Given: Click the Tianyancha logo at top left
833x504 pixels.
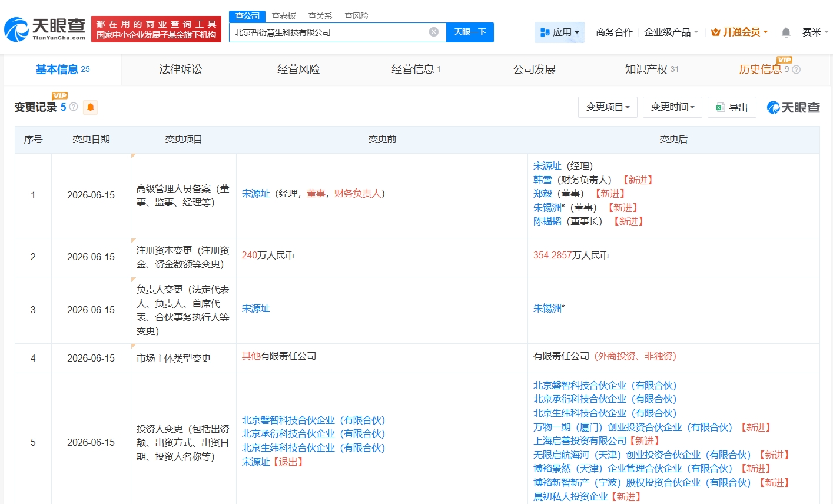Looking at the screenshot, I should click(45, 29).
